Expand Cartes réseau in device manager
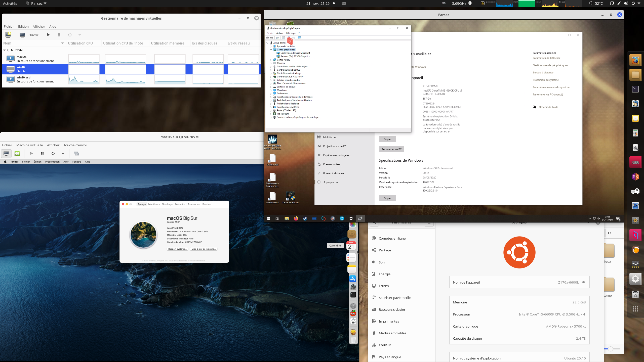 pyautogui.click(x=271, y=60)
